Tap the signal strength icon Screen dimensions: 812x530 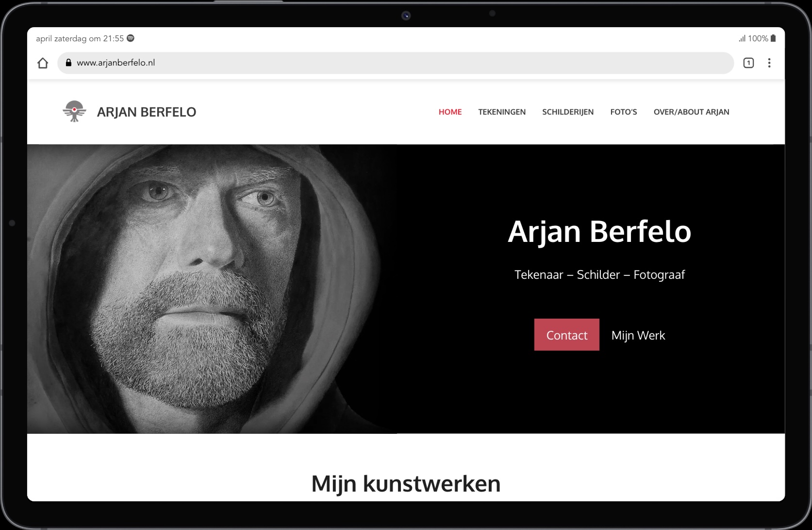(742, 38)
